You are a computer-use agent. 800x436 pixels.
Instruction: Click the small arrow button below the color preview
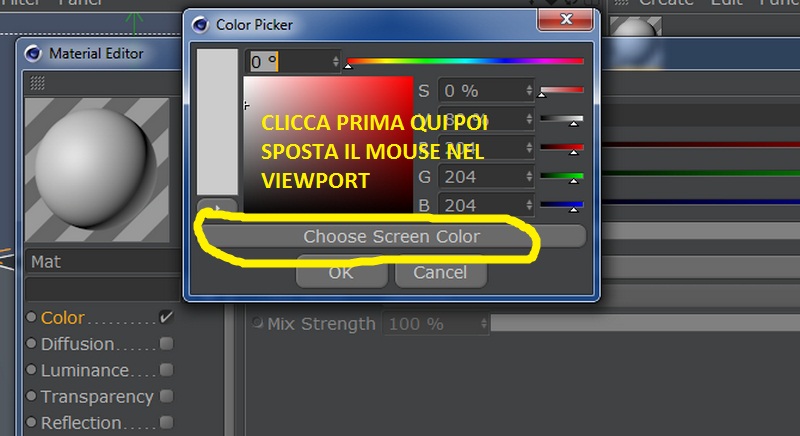point(217,206)
